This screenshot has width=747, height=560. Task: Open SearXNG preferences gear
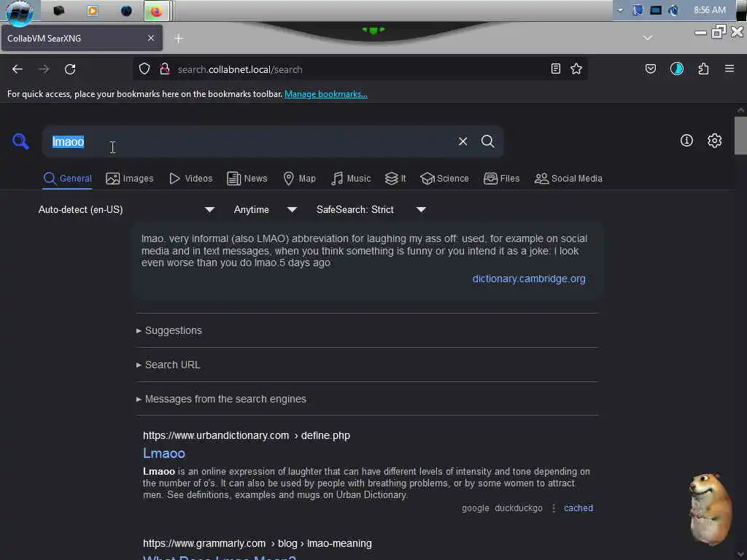[714, 141]
